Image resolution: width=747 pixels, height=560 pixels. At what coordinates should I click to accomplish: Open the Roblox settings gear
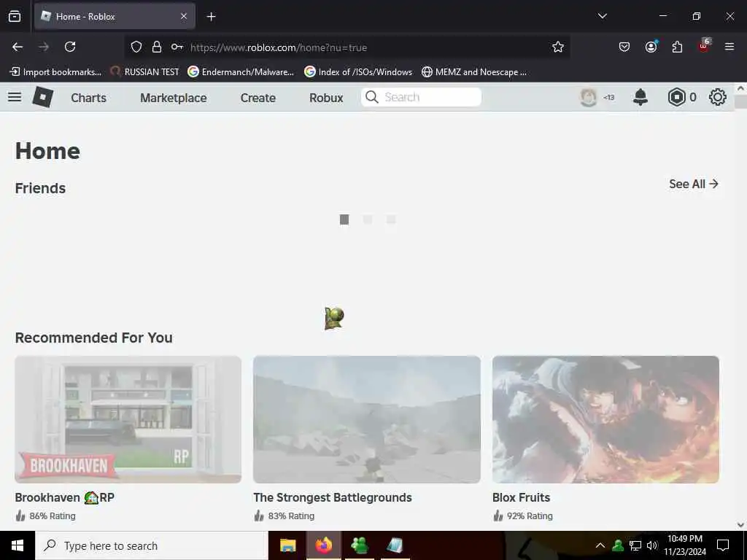click(x=718, y=97)
